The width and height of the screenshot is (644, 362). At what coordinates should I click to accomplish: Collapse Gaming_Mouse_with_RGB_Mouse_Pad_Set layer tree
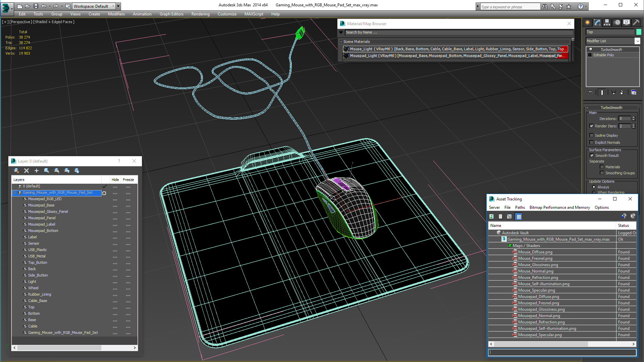pyautogui.click(x=14, y=193)
